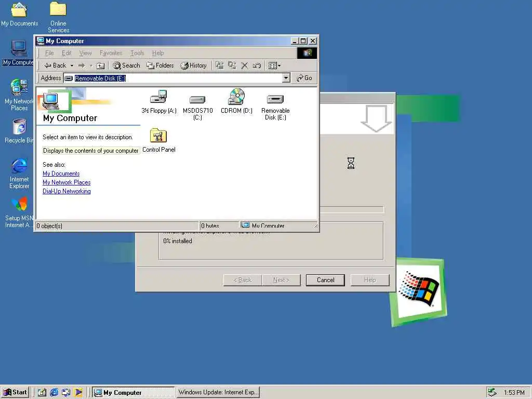Follow the My Network Places link
This screenshot has width=532, height=399.
(66, 182)
